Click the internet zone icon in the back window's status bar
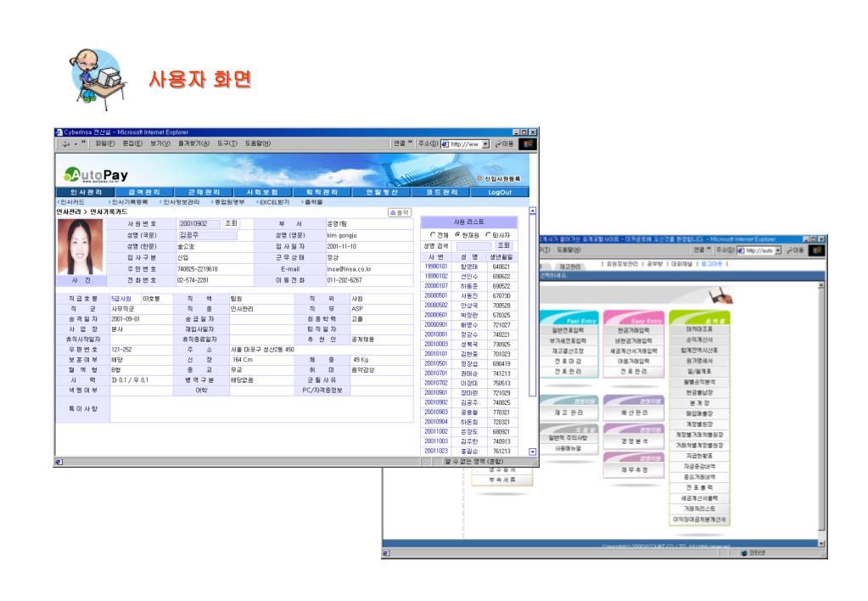This screenshot has height=601, width=868. pos(744,553)
